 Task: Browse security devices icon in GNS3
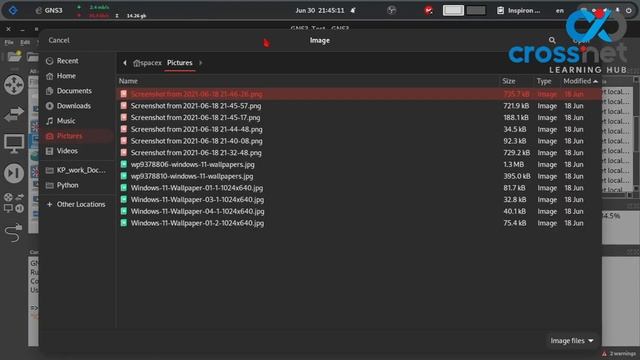click(x=14, y=173)
